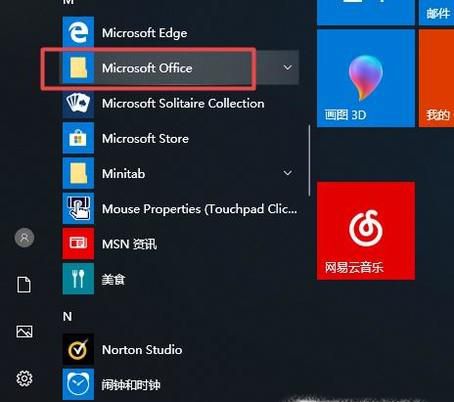Click the Microsoft Solitaire Collection label
The height and width of the screenshot is (402, 454).
(x=183, y=103)
